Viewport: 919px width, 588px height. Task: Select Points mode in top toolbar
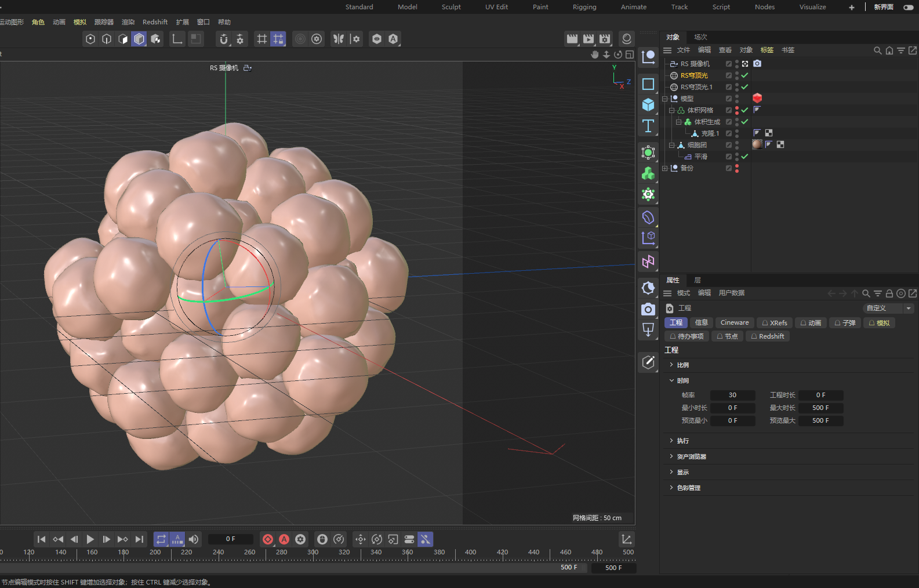point(90,39)
